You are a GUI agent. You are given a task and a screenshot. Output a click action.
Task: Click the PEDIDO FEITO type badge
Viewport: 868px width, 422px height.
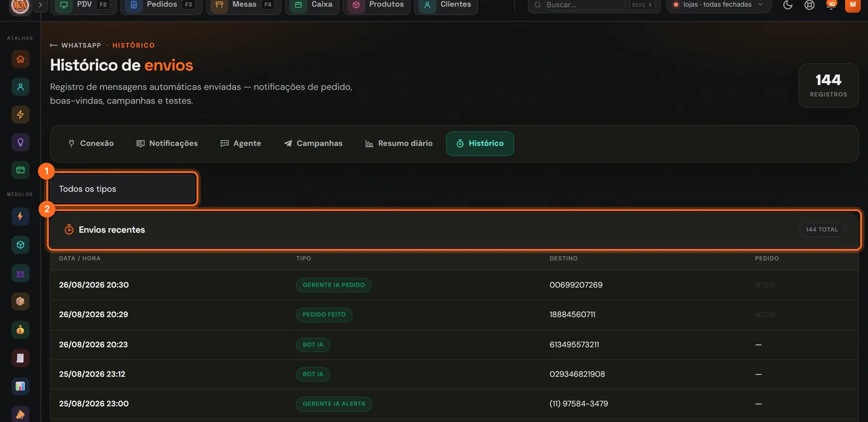[x=324, y=315]
